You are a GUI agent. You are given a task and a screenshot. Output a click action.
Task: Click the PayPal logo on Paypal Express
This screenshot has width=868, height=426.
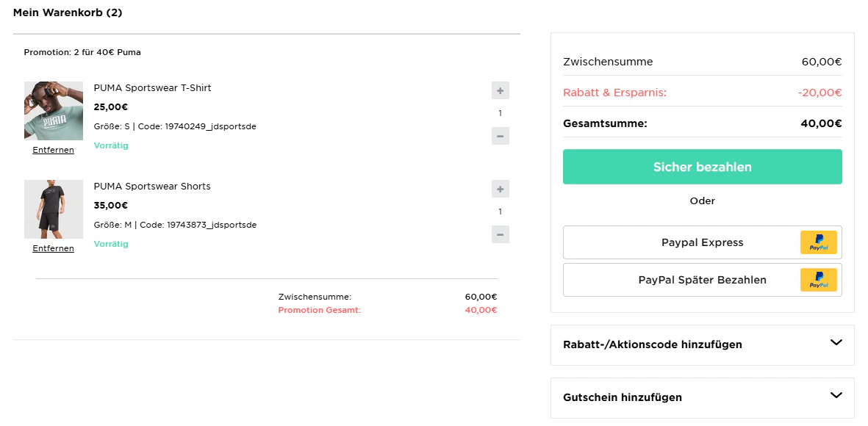(818, 242)
